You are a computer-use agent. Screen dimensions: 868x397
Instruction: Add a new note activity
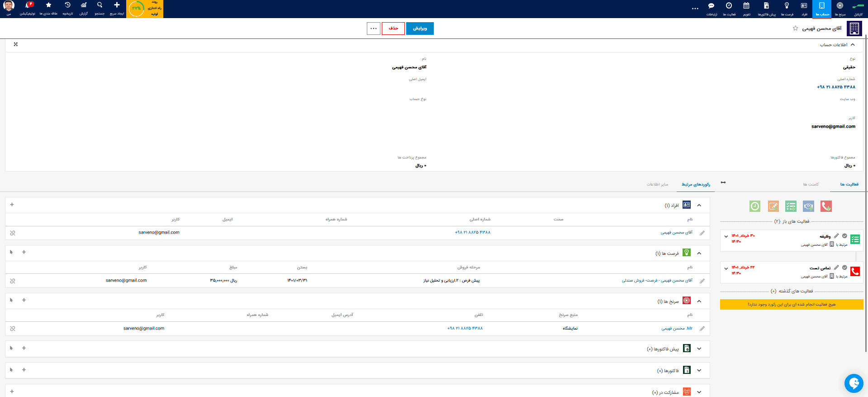click(773, 206)
